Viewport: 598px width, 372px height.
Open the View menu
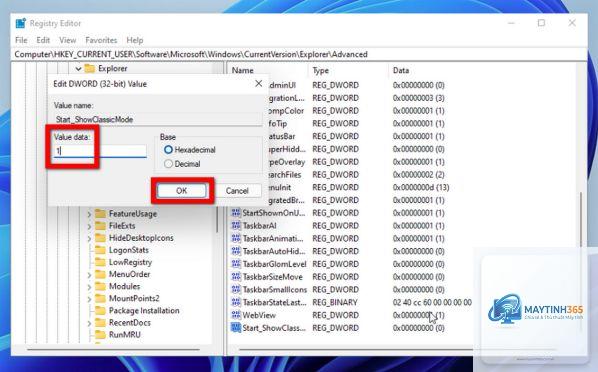[68, 40]
